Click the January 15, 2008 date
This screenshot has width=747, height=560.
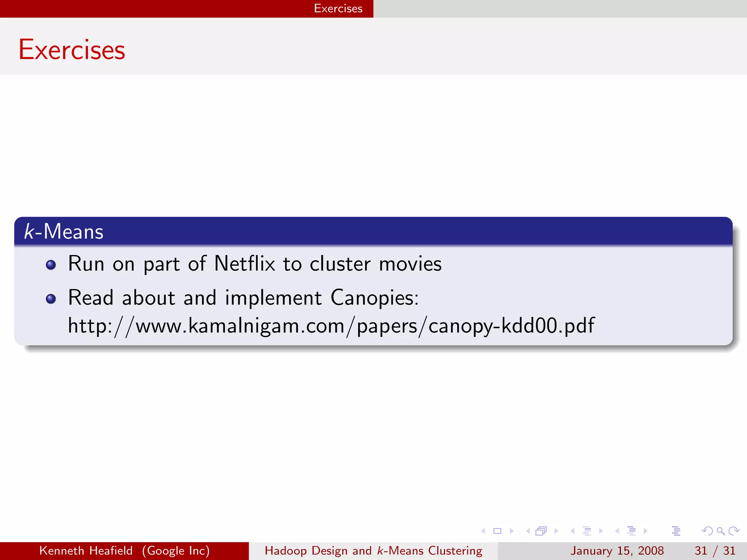[x=617, y=551]
